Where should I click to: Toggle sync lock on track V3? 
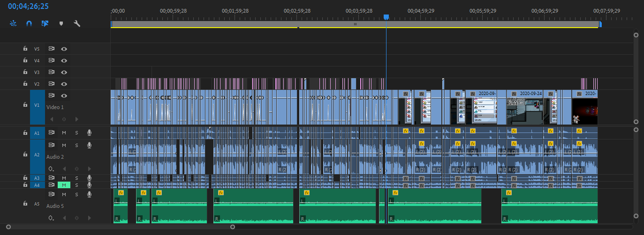[x=52, y=73]
